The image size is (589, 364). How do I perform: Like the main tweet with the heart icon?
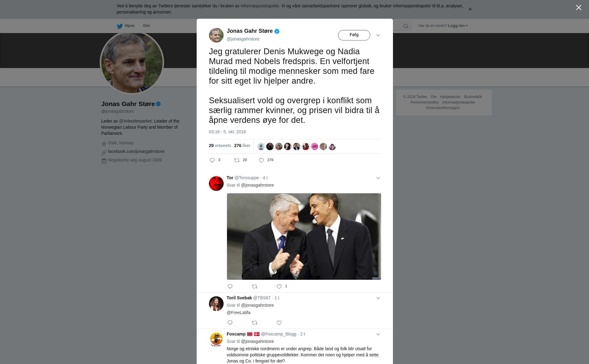(261, 160)
